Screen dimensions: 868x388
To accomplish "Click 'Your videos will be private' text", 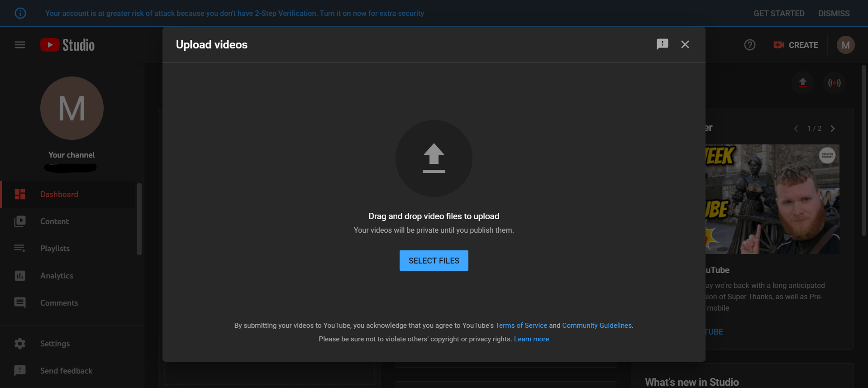I will (x=434, y=230).
